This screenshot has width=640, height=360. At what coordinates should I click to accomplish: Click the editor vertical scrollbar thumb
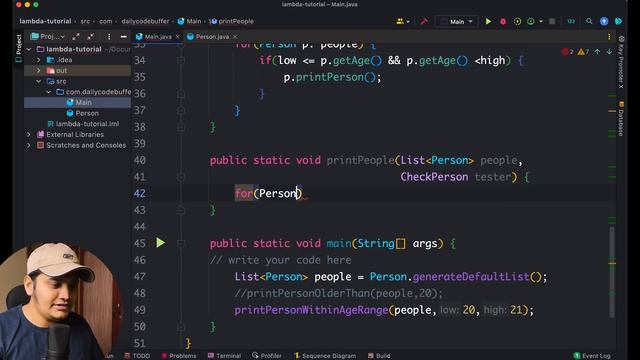(612, 271)
